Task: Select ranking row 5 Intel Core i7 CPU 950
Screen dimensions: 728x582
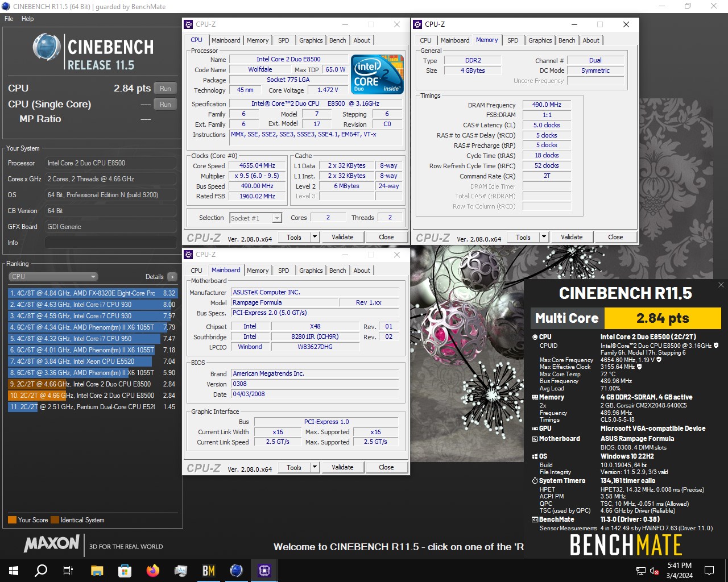Action: [x=93, y=339]
